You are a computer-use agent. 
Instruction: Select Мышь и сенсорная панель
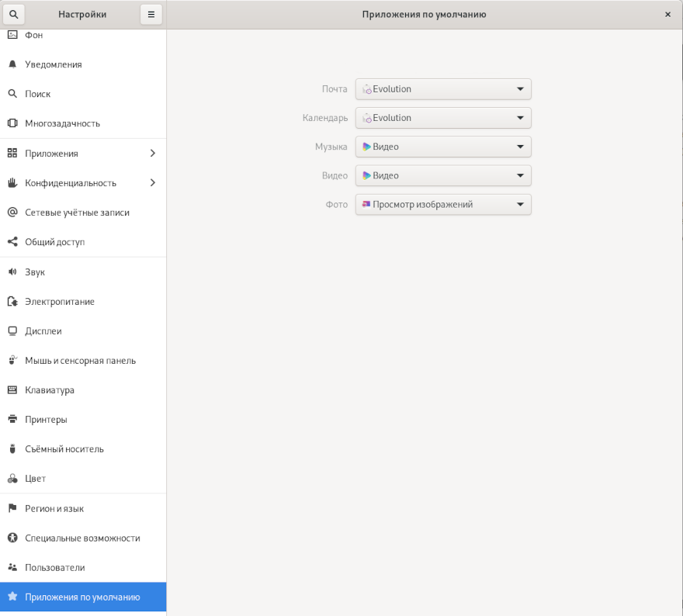(80, 361)
